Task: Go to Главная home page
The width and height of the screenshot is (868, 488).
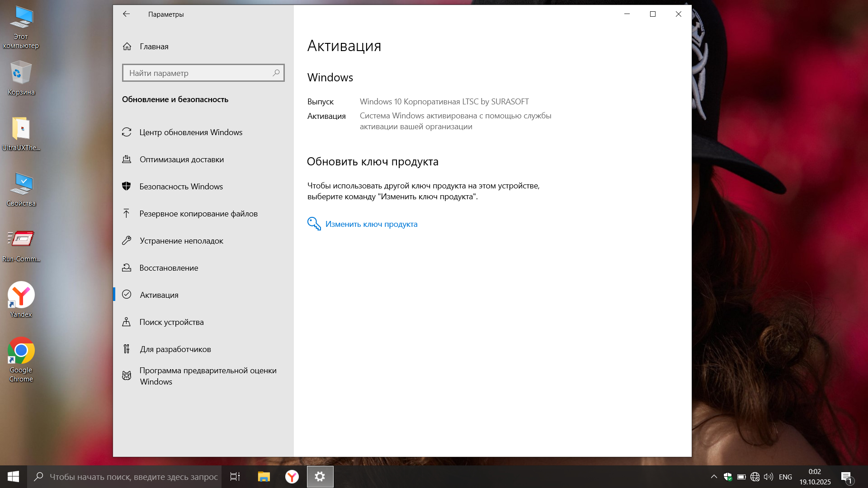Action: tap(154, 47)
